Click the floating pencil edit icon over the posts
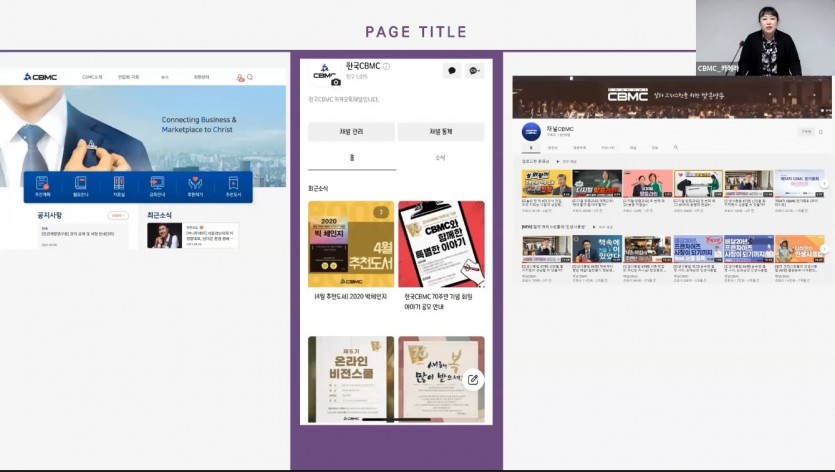The height and width of the screenshot is (472, 835). point(473,380)
